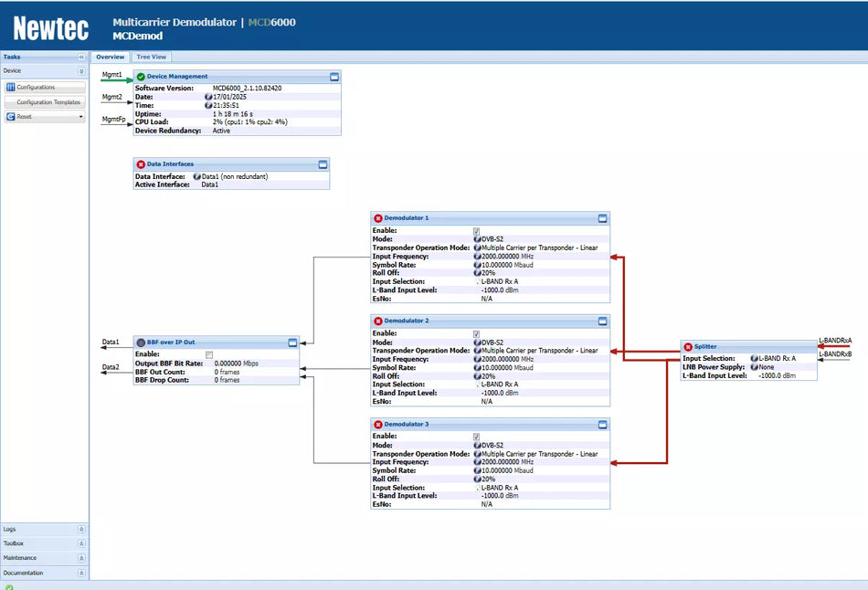Viewport: 868px width, 590px height.
Task: Minimize the Demodulator 1 panel
Action: (603, 218)
